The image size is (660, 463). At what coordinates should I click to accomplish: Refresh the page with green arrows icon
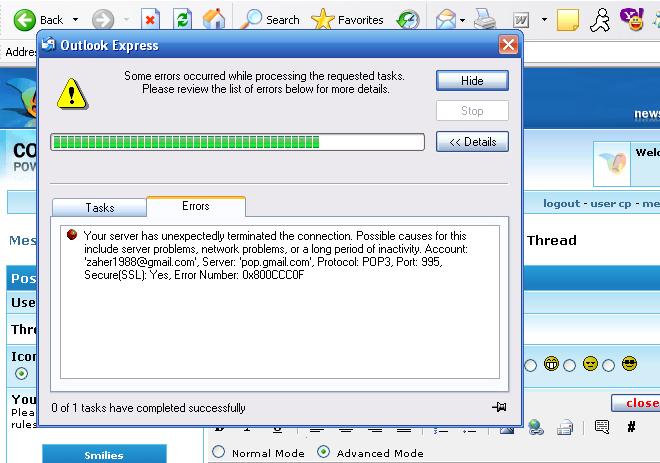pos(183,19)
